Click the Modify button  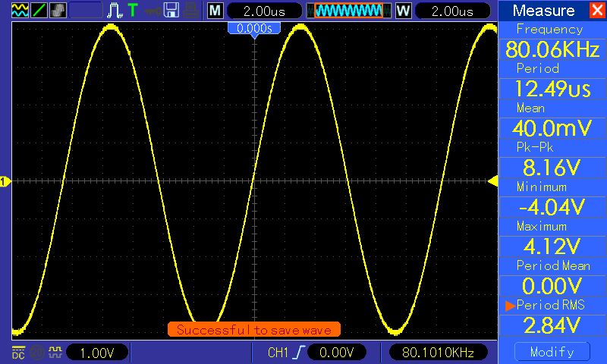[552, 352]
